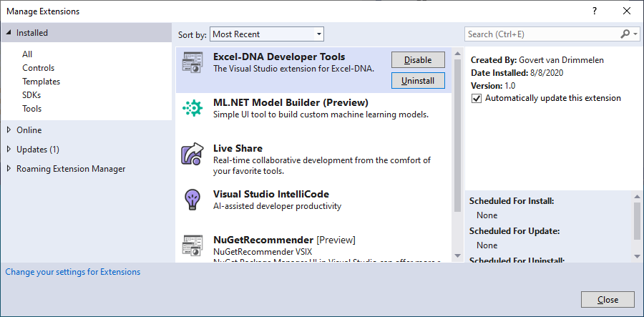Click the Version 1.0 text

coord(493,86)
